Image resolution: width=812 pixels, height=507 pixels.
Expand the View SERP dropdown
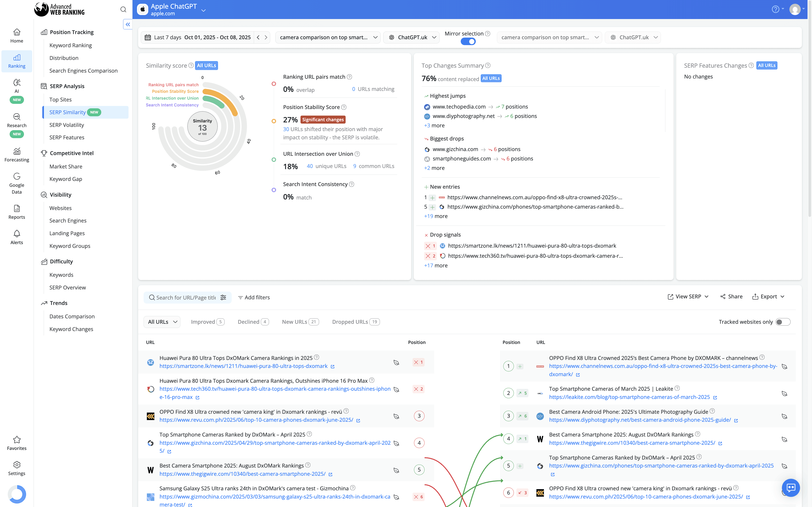[688, 296]
